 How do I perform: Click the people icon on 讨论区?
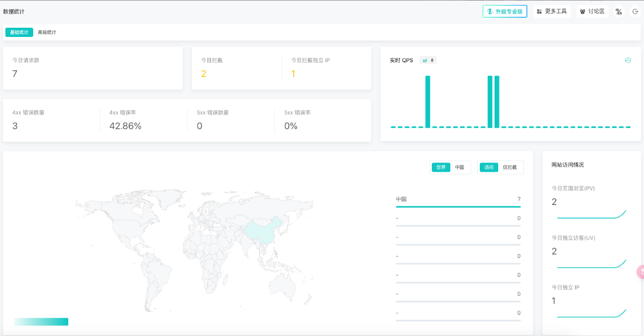click(x=582, y=11)
